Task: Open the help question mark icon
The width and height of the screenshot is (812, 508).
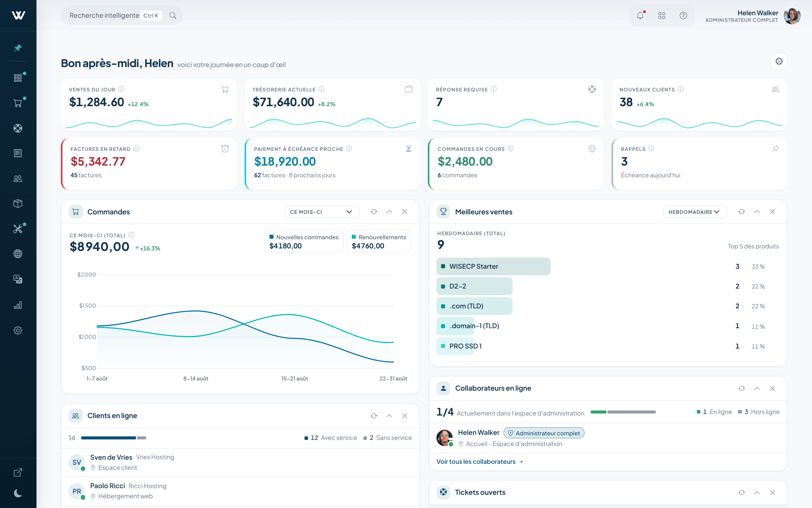Action: pos(684,15)
